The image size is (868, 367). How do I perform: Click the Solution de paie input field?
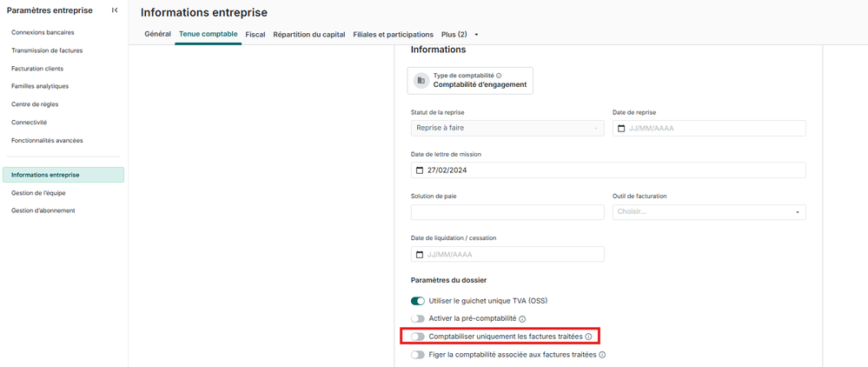tap(507, 212)
